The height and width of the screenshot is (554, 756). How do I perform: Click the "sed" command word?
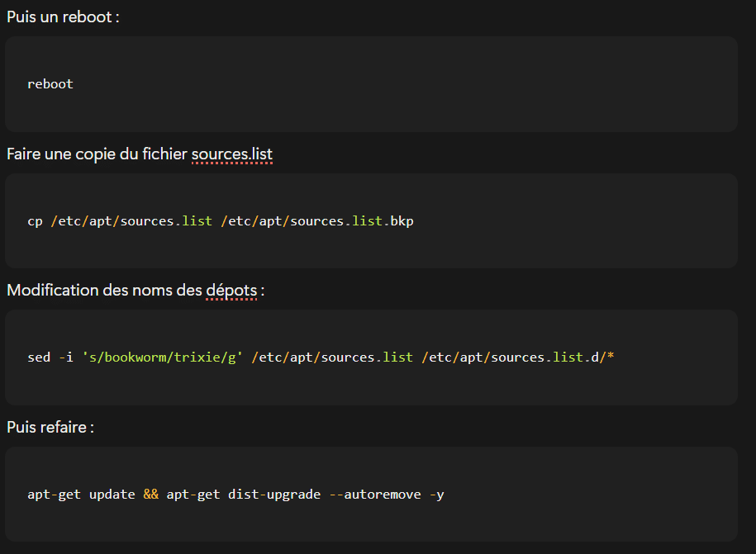[x=38, y=357]
